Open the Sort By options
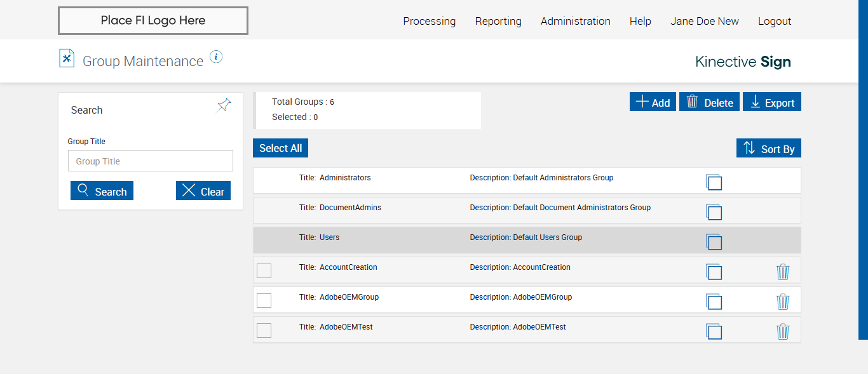Image resolution: width=868 pixels, height=374 pixels. tap(769, 149)
